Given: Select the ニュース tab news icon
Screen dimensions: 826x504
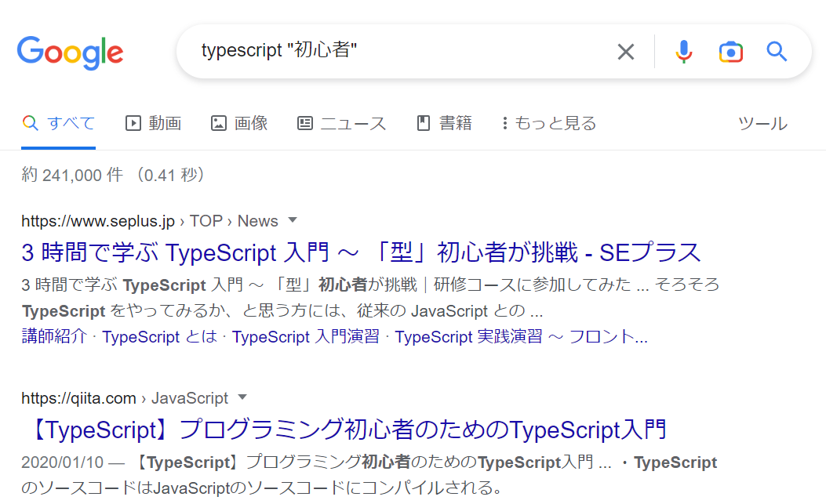Looking at the screenshot, I should (304, 122).
